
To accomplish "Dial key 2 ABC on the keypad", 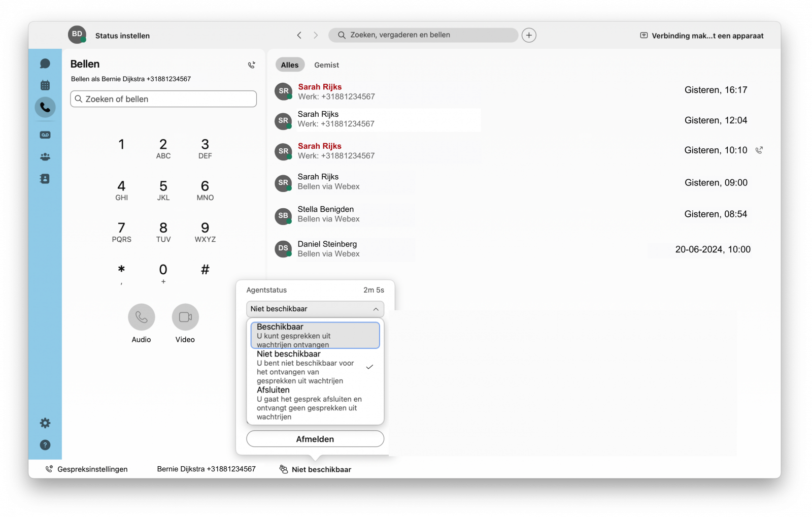I will pyautogui.click(x=163, y=148).
